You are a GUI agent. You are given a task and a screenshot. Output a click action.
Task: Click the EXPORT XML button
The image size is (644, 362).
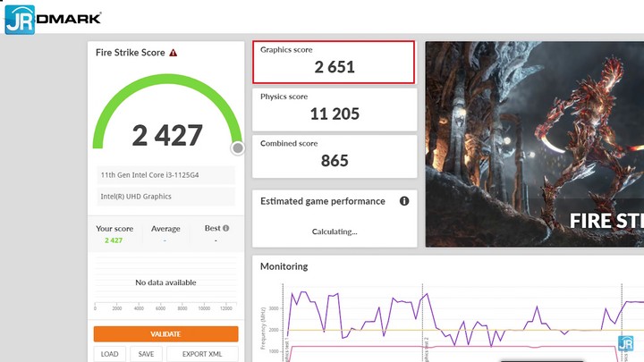coord(202,354)
